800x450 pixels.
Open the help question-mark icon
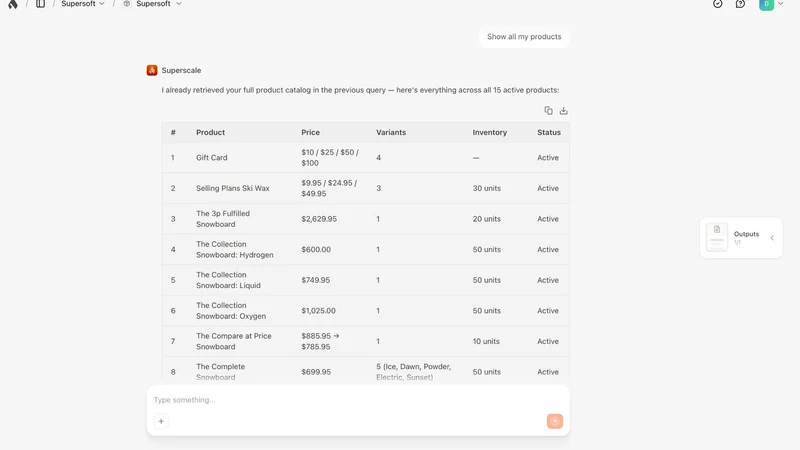pos(740,4)
